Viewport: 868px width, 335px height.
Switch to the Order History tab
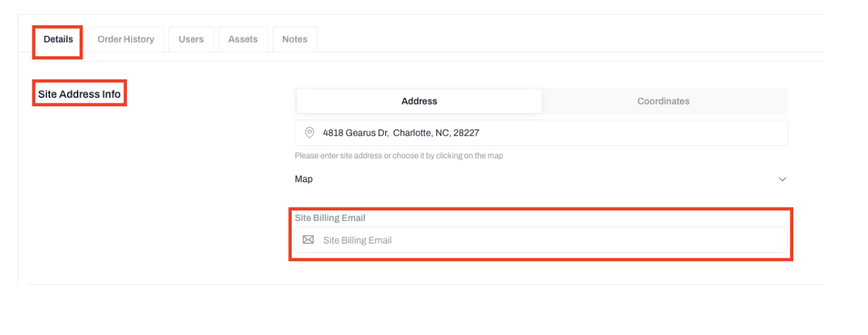pyautogui.click(x=125, y=39)
